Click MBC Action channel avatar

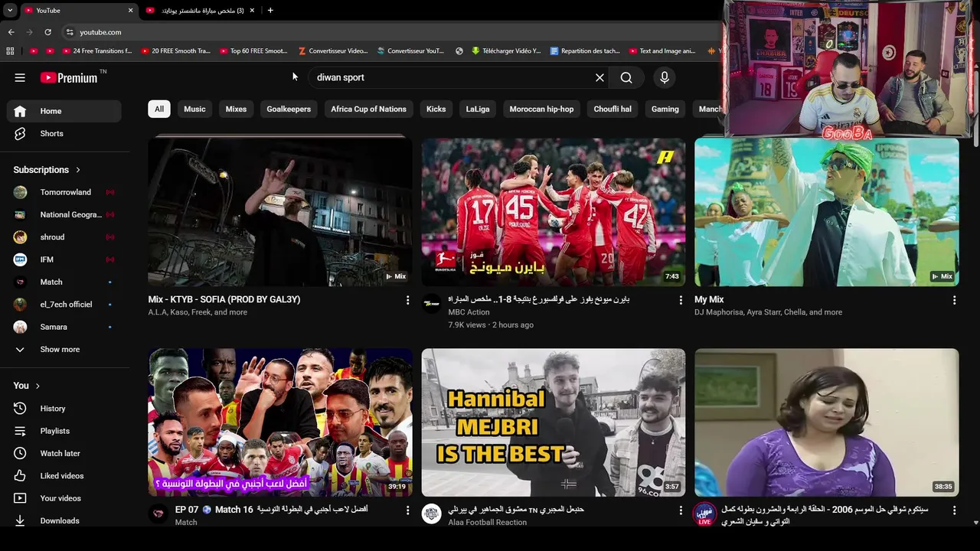pyautogui.click(x=432, y=304)
